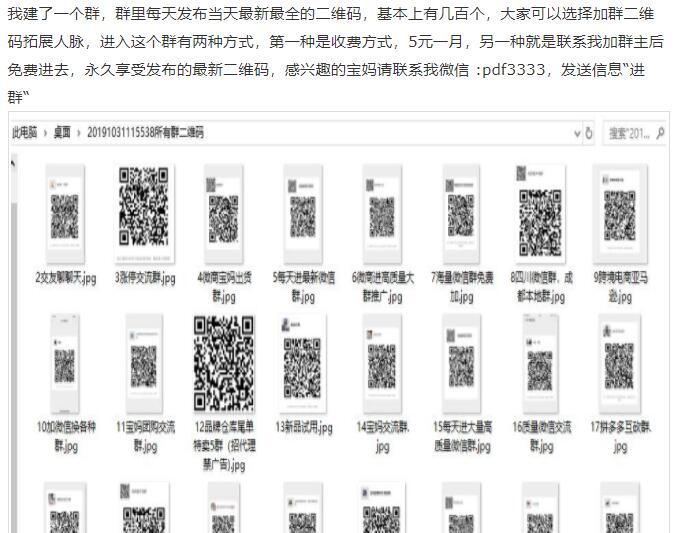
Task: Select the 3涨停交流群.jpg QR code thumbnail
Action: click(x=144, y=214)
